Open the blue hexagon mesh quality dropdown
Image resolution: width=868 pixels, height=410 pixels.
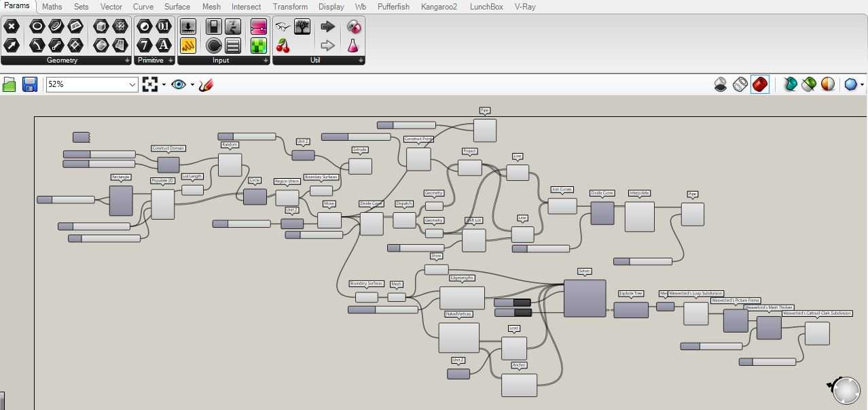click(862, 85)
